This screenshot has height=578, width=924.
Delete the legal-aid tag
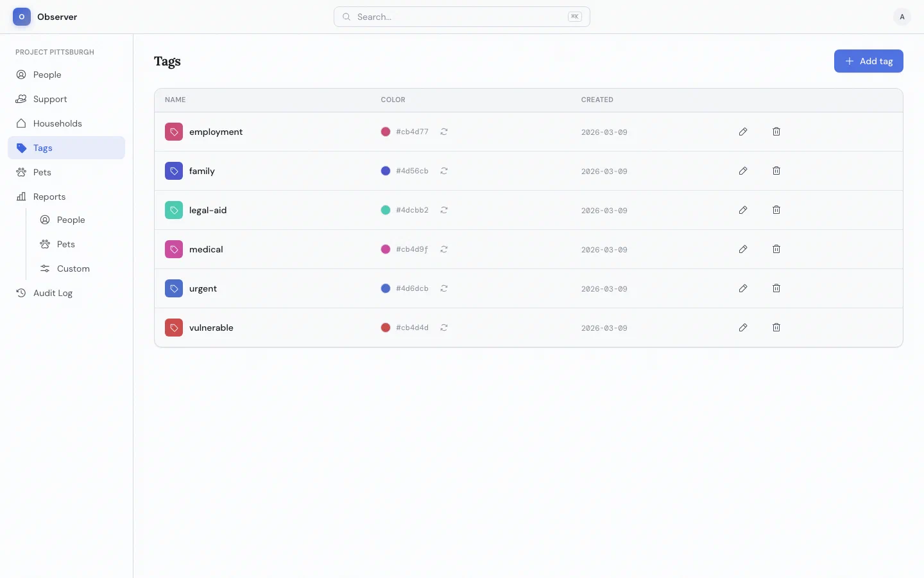click(776, 210)
